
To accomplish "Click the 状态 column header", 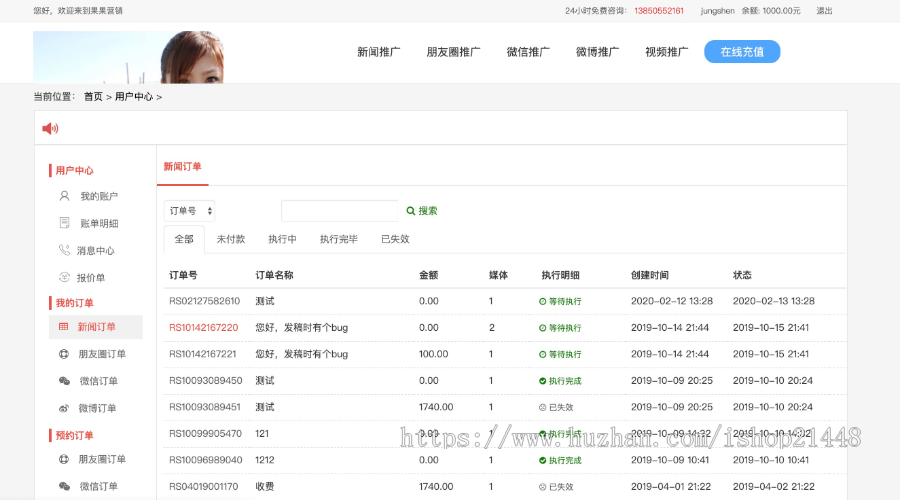I will point(742,275).
